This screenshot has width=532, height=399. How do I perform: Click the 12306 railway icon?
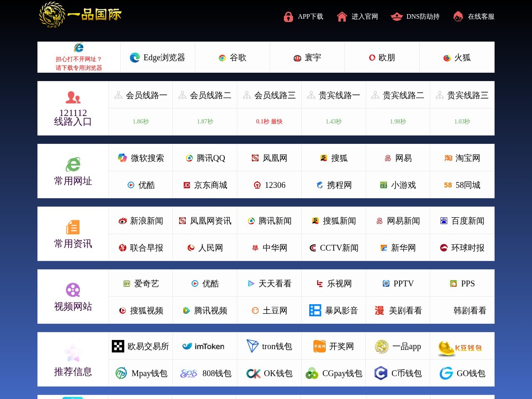pos(257,185)
